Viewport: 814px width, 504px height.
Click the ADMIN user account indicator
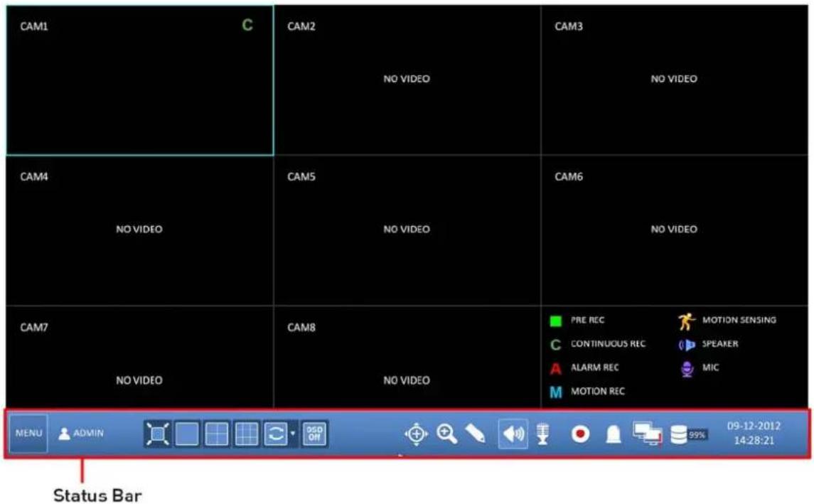point(81,434)
